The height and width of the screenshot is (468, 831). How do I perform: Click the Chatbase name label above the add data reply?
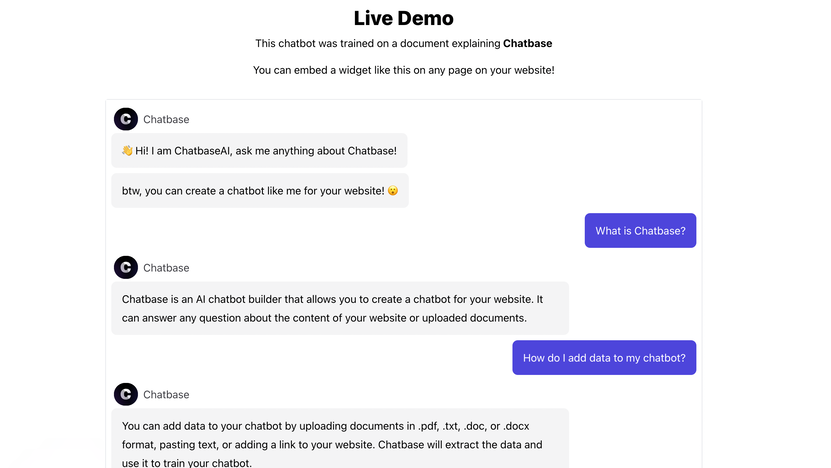(x=166, y=395)
